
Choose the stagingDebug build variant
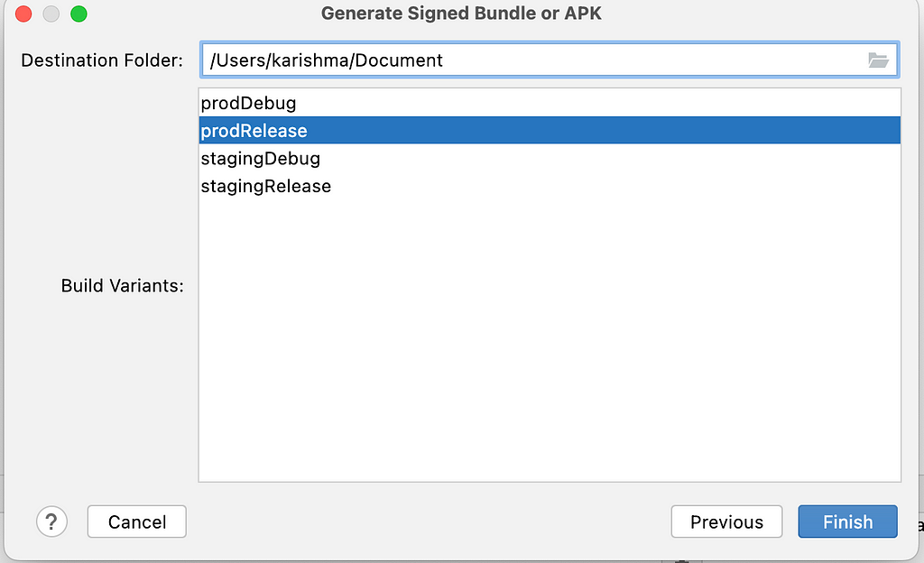click(550, 158)
